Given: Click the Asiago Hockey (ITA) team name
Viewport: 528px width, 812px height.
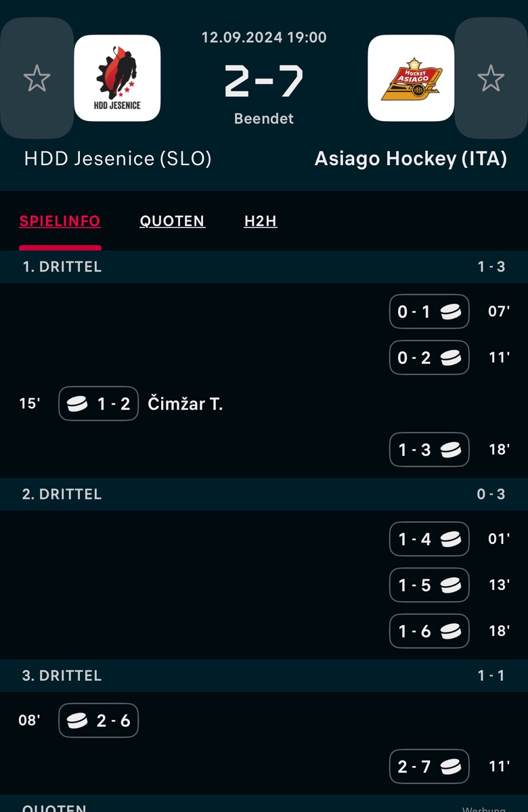Looking at the screenshot, I should (410, 159).
